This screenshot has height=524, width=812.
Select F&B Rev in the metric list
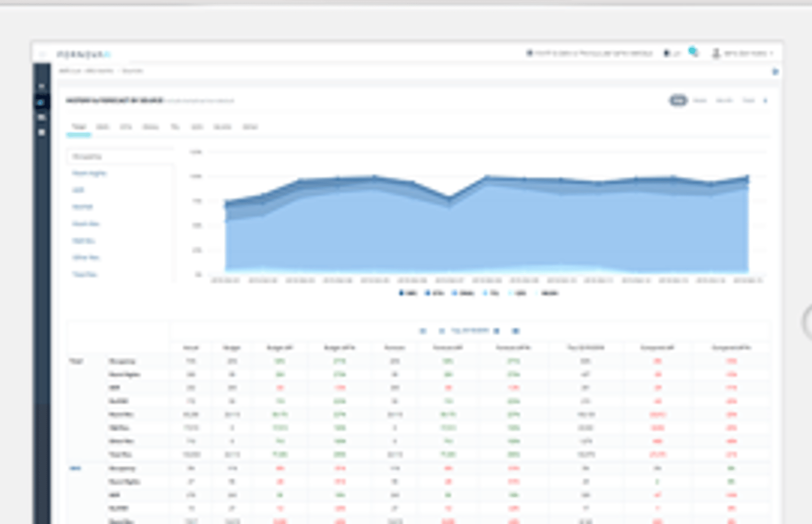pyautogui.click(x=83, y=241)
